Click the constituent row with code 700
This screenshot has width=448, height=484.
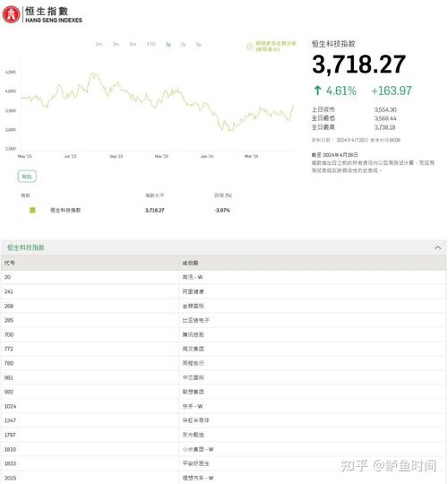coord(224,334)
